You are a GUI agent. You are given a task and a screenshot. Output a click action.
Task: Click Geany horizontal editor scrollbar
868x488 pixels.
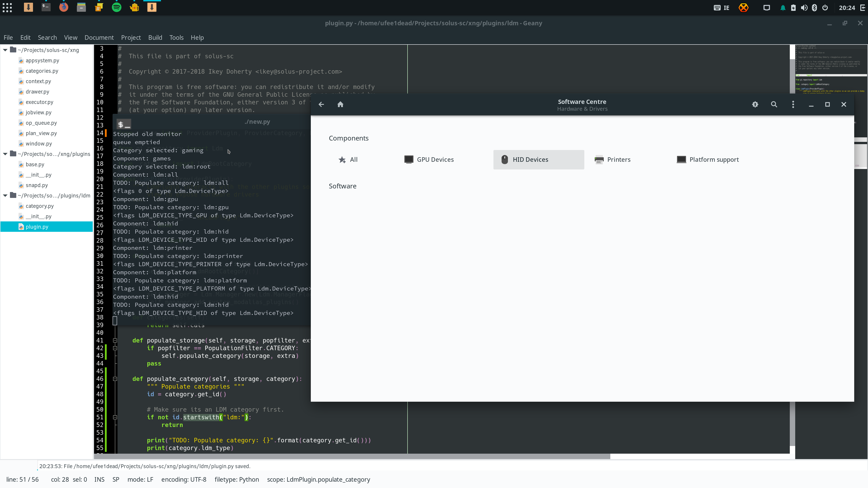(x=352, y=456)
